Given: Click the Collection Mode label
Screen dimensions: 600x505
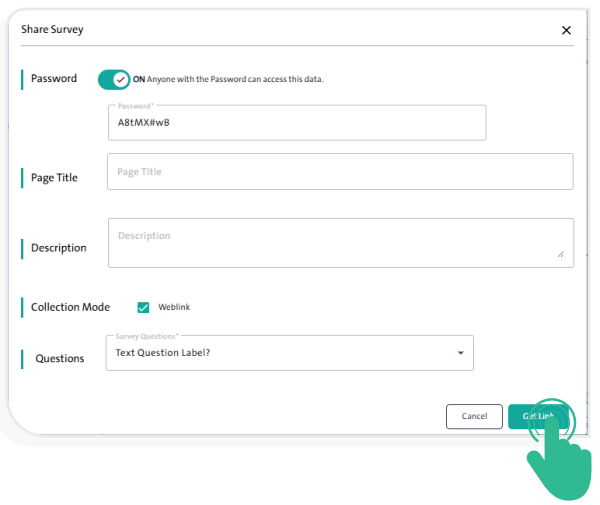Looking at the screenshot, I should pyautogui.click(x=70, y=307).
